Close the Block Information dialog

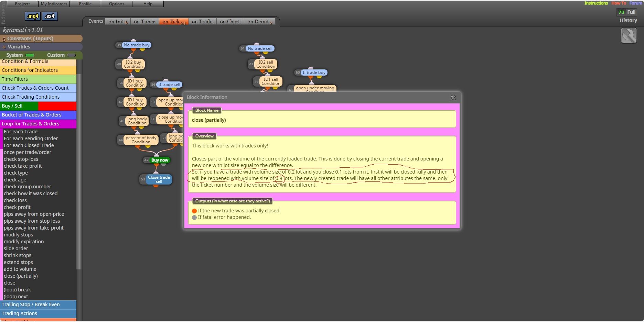pos(453,98)
